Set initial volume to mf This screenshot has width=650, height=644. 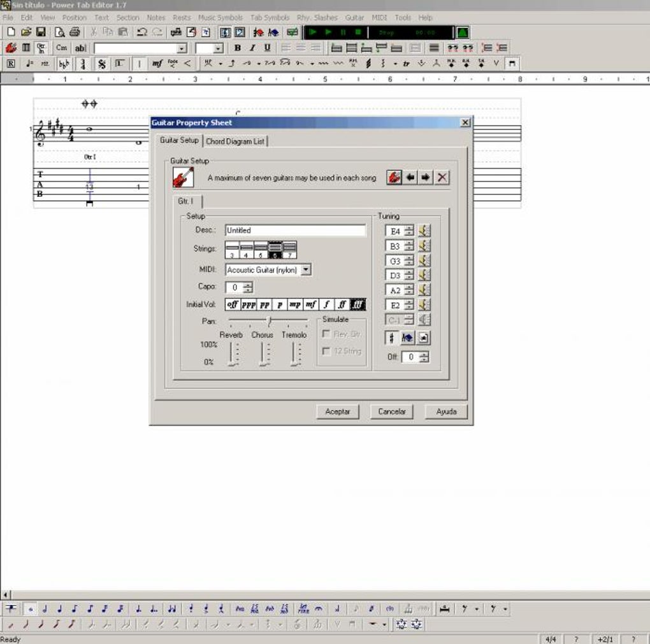tap(311, 304)
